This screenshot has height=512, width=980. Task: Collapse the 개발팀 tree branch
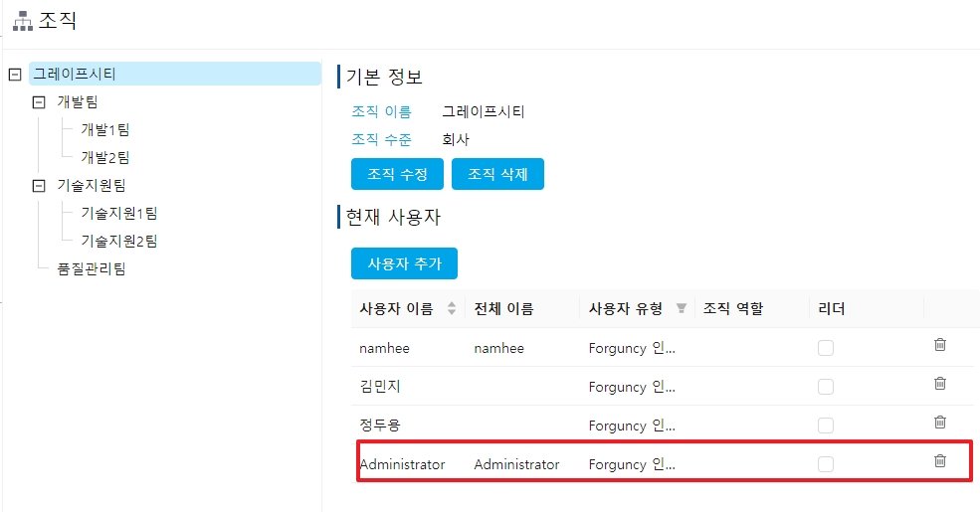coord(39,101)
